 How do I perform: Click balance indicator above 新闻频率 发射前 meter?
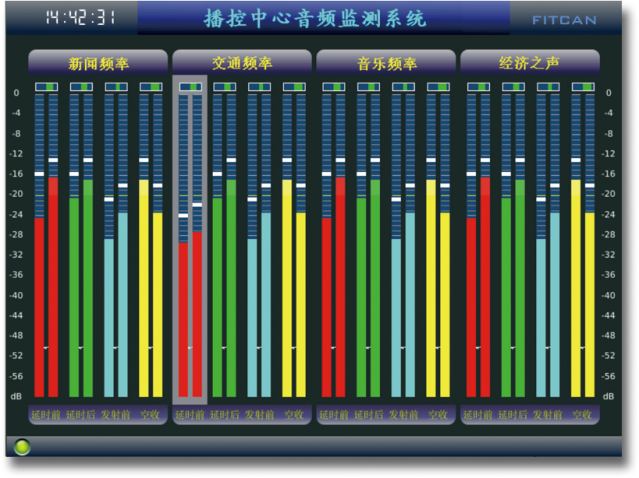(x=116, y=87)
